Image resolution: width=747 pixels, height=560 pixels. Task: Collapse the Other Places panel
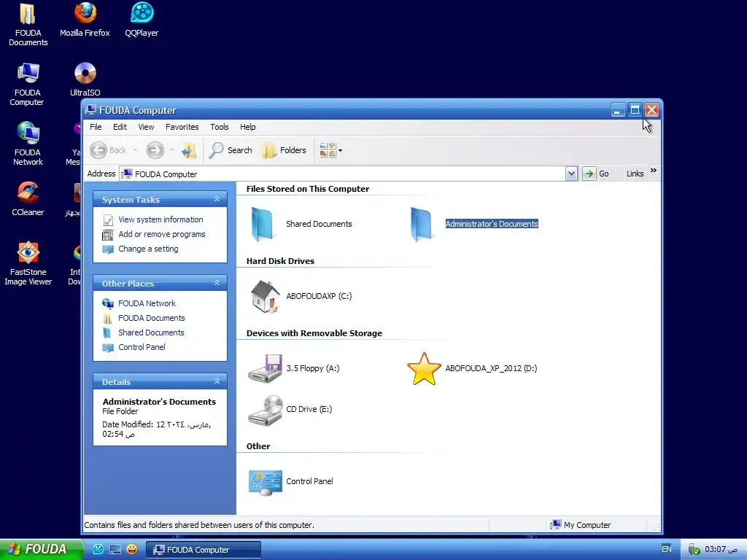(x=217, y=283)
